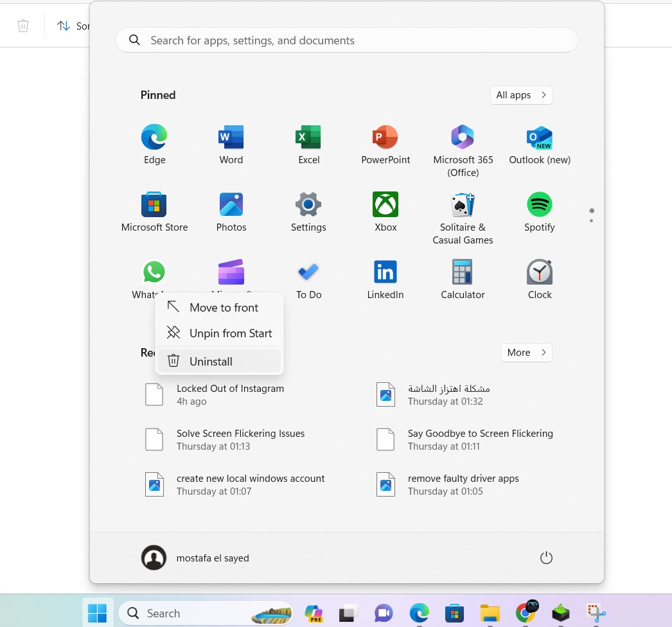Launch the To Do app

click(308, 279)
